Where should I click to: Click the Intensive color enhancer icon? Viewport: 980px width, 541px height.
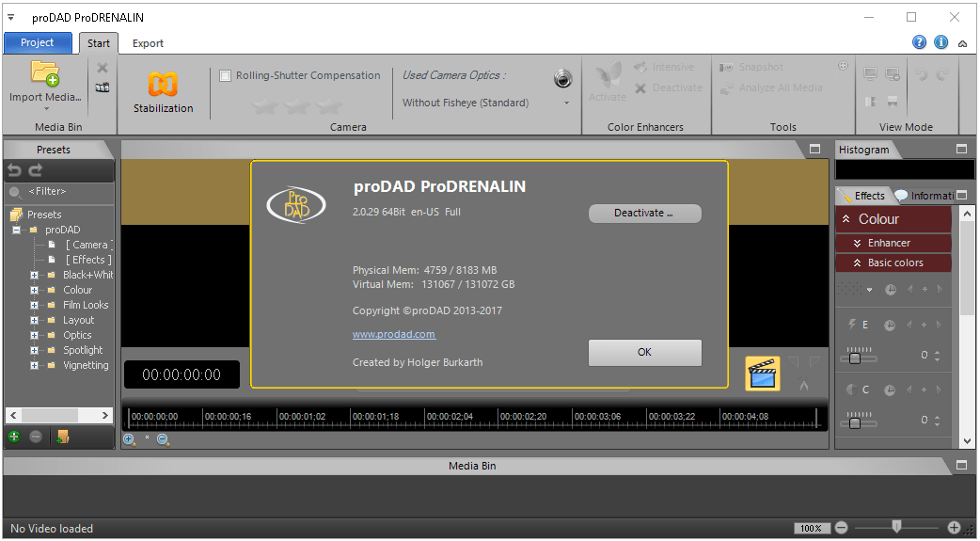tap(640, 67)
